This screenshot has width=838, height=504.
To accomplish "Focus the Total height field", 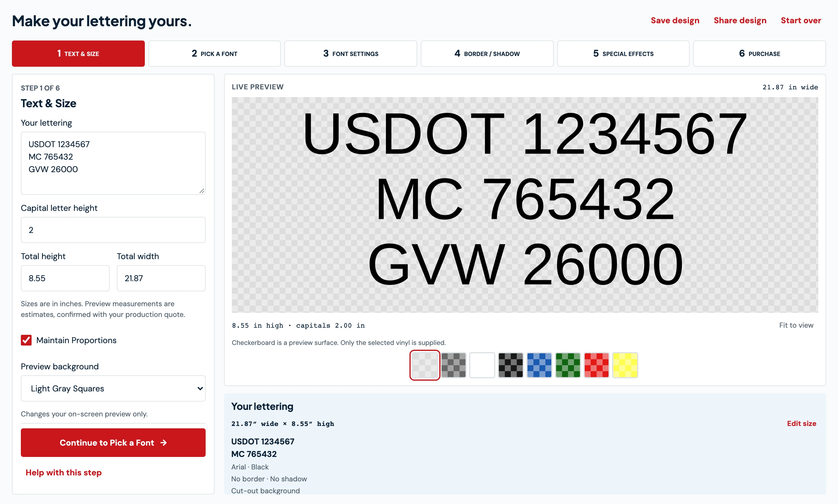I will (65, 278).
